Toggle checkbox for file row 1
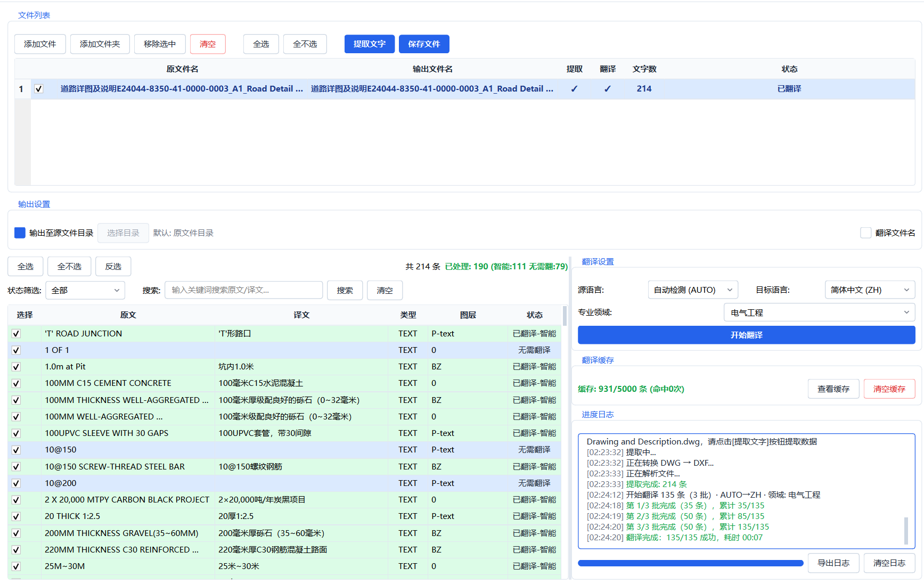Image resolution: width=924 pixels, height=585 pixels. pyautogui.click(x=39, y=89)
